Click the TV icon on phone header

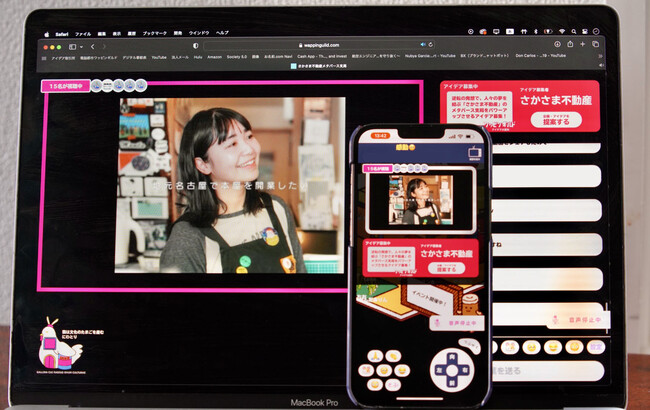point(475,153)
